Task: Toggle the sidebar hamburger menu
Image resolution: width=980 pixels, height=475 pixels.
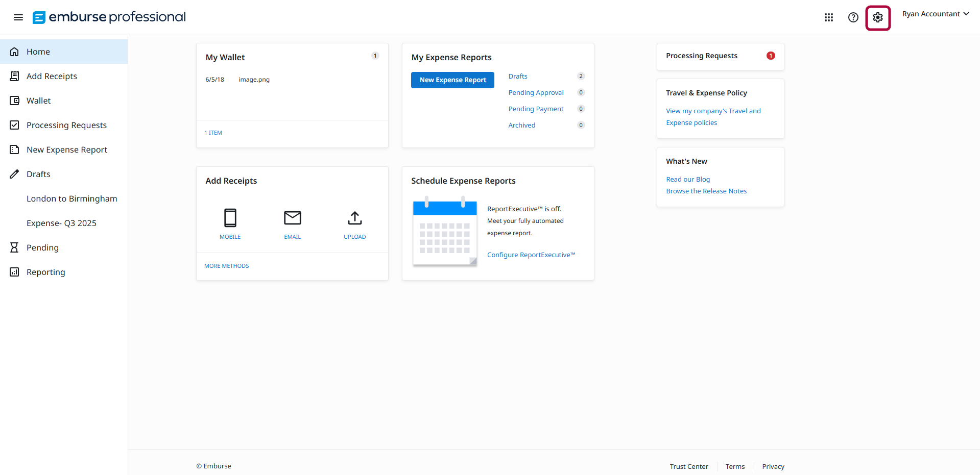Action: tap(18, 17)
